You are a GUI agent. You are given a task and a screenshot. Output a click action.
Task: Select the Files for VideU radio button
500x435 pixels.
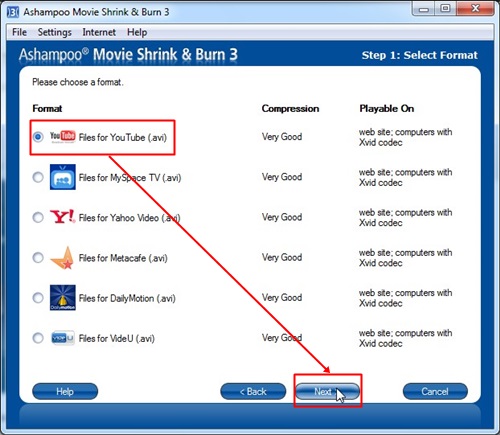tap(38, 338)
